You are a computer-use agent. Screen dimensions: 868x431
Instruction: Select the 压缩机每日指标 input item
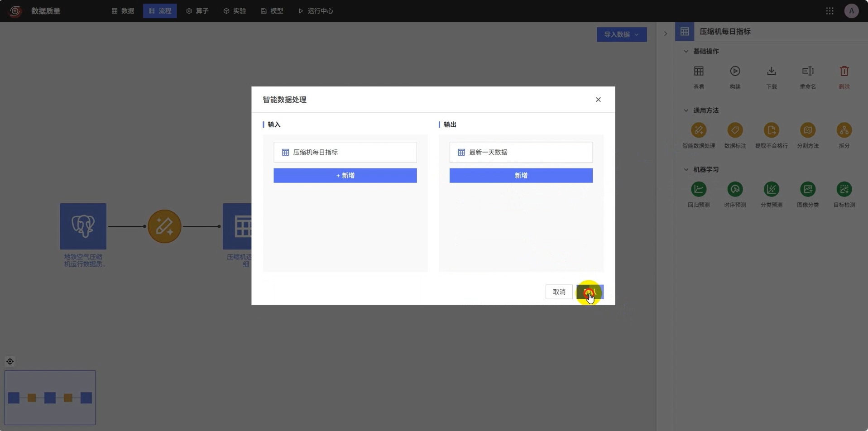pos(345,152)
